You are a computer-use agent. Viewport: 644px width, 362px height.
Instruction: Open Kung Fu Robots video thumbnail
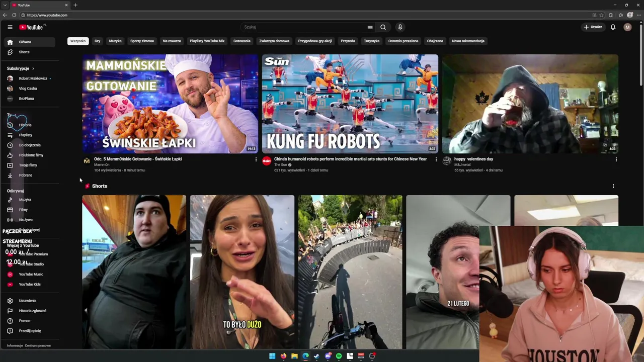click(350, 104)
